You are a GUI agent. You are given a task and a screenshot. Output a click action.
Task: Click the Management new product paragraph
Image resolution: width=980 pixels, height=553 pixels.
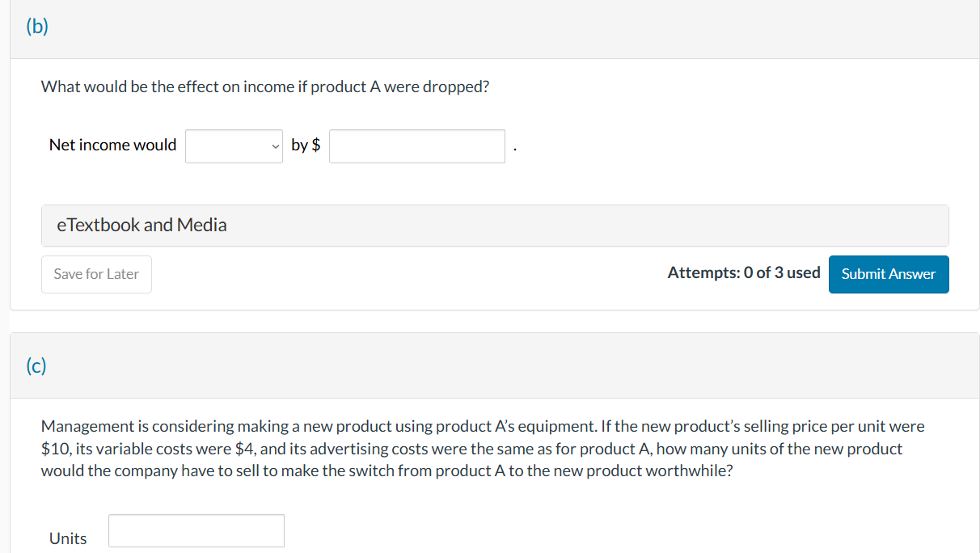[483, 448]
